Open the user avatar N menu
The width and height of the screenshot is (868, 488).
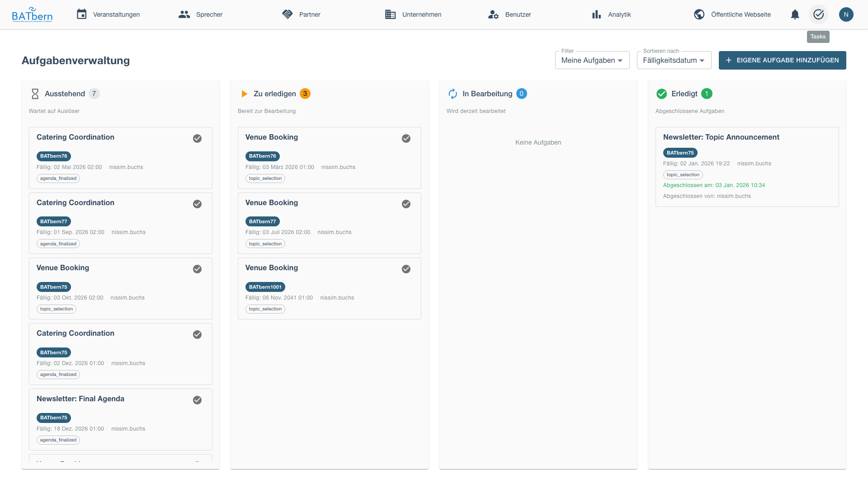(846, 14)
